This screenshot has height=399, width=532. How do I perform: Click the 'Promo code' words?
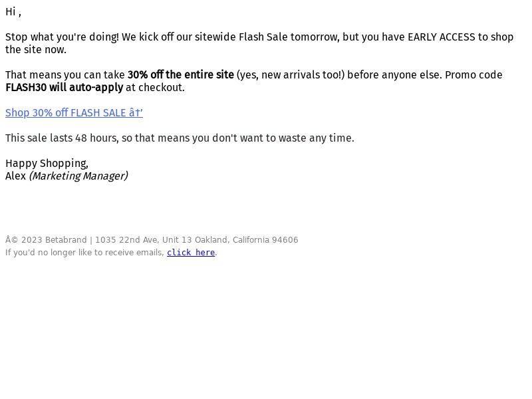pyautogui.click(x=473, y=74)
